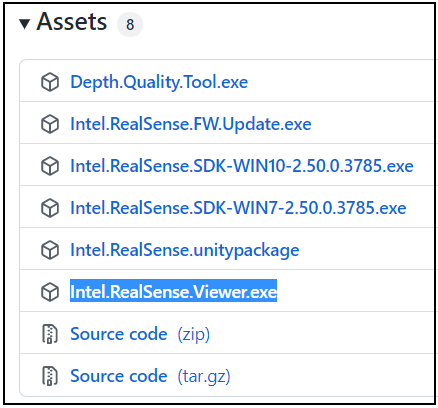Click the Assets heading text
438x408 pixels.
pos(72,22)
